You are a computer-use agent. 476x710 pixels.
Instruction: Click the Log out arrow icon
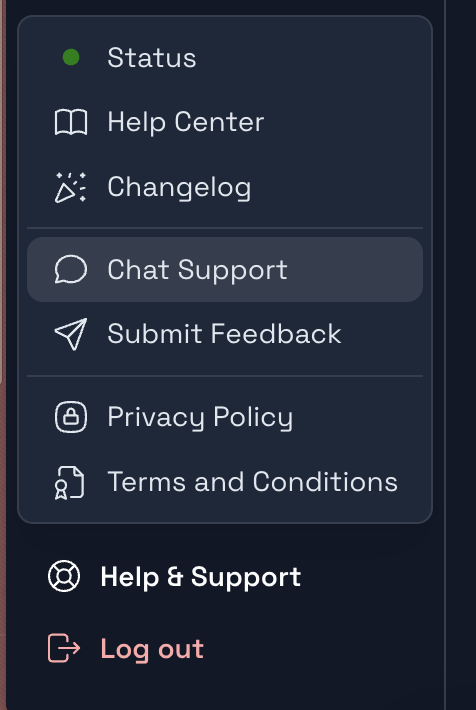point(64,648)
